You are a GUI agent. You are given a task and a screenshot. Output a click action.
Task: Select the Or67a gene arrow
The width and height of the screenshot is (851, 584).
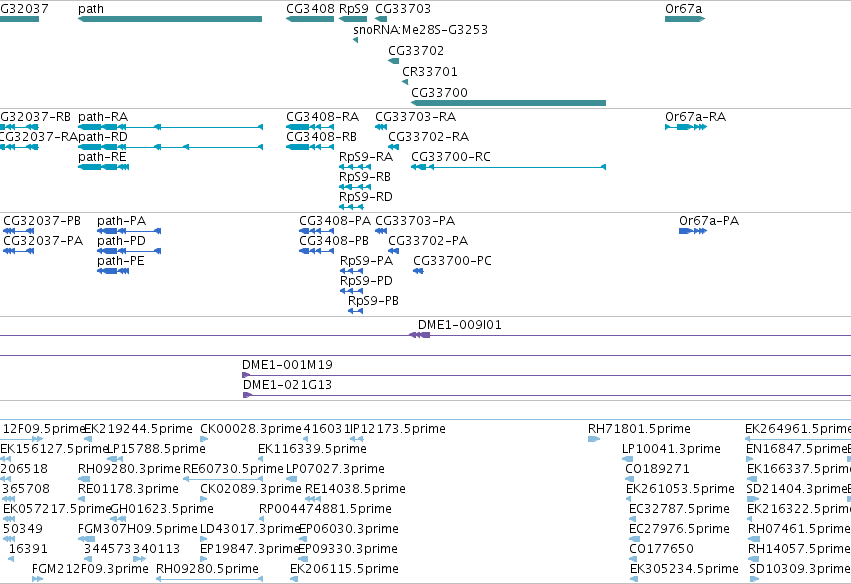685,19
